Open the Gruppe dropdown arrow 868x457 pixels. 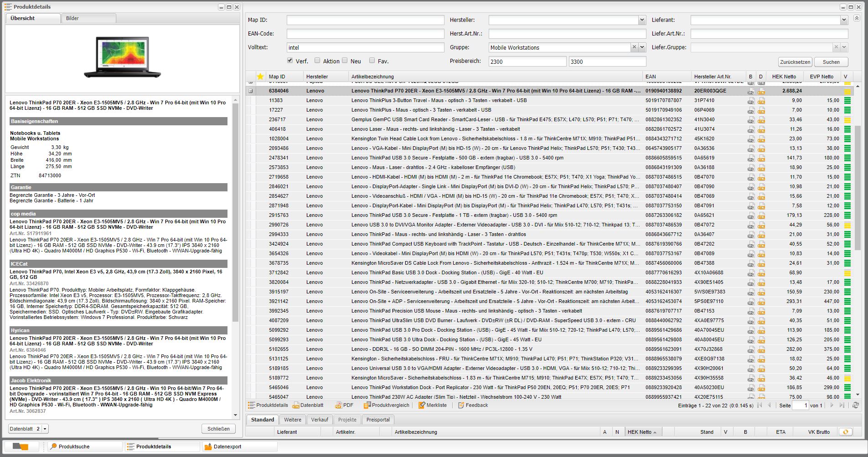click(642, 47)
